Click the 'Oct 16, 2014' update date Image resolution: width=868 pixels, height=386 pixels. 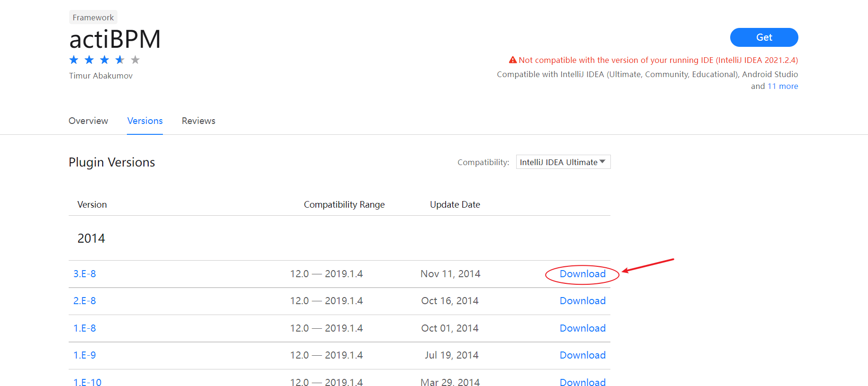(x=450, y=301)
